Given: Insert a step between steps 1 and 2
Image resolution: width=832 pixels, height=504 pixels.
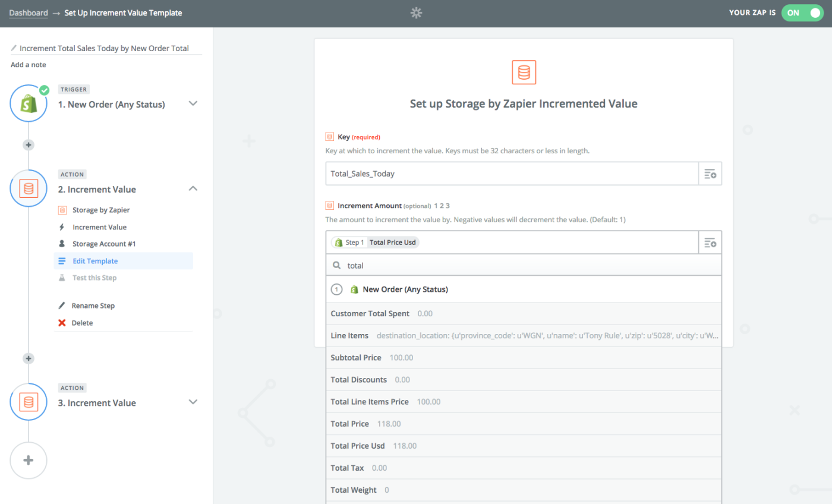Looking at the screenshot, I should tap(29, 145).
